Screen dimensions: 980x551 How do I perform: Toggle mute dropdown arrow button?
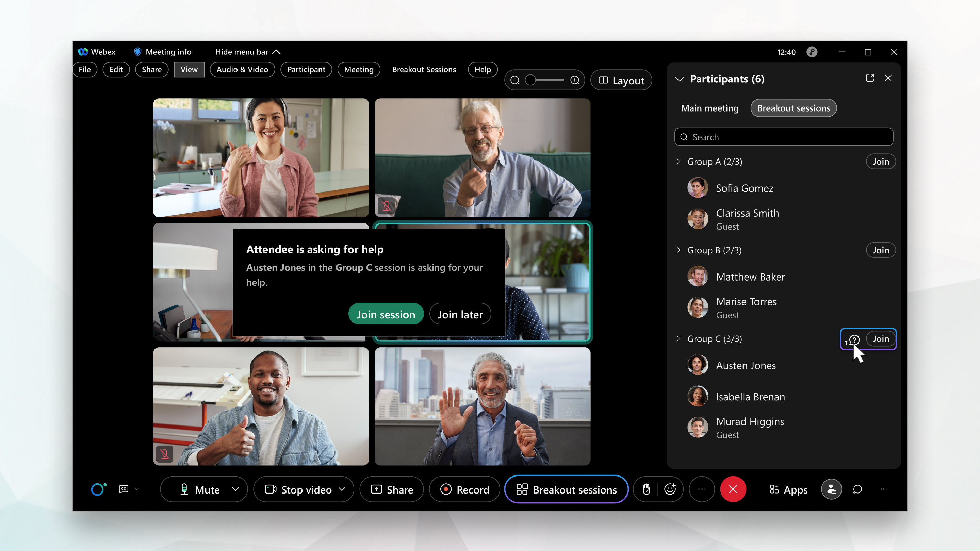(235, 489)
